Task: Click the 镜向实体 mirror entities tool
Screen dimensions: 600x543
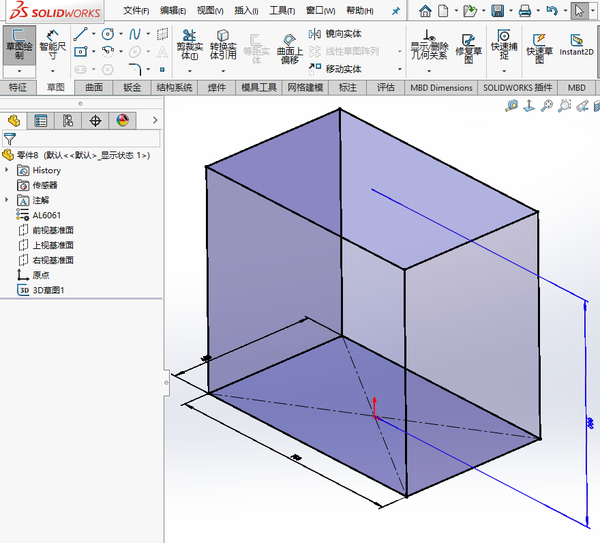Action: point(336,34)
